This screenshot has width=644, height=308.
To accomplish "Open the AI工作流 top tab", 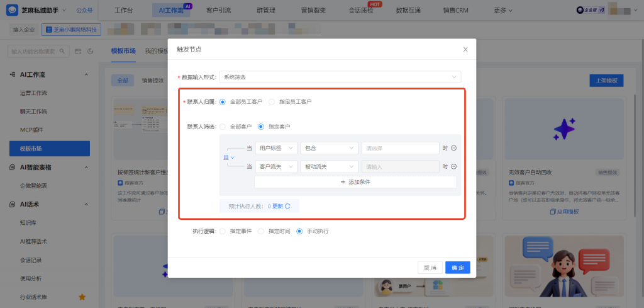I will point(171,10).
